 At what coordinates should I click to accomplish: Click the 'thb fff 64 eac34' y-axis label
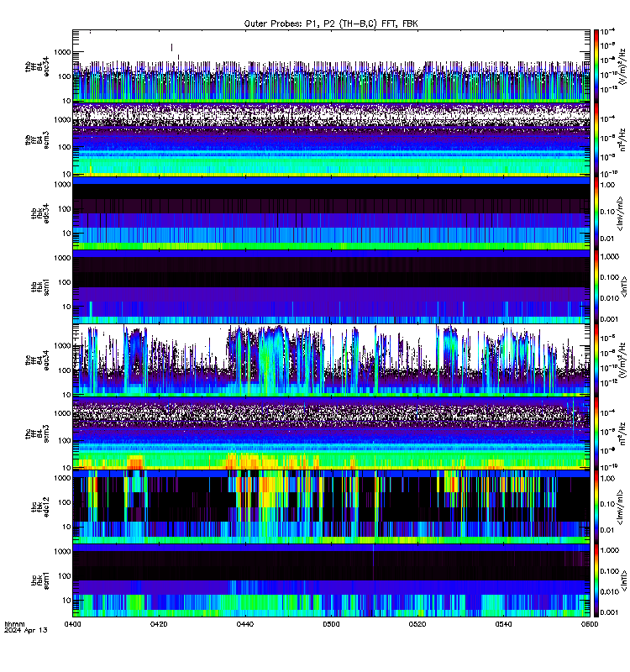(x=37, y=66)
